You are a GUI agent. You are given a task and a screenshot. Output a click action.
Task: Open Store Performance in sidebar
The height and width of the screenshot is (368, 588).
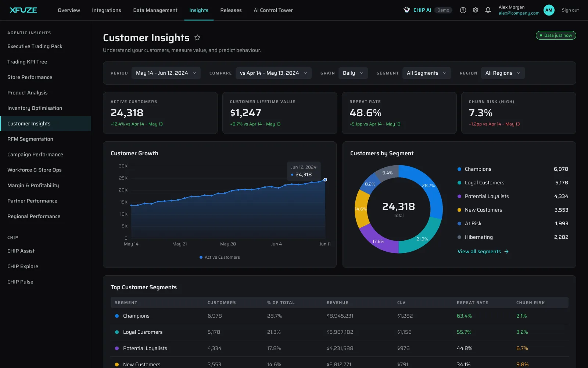46,77
